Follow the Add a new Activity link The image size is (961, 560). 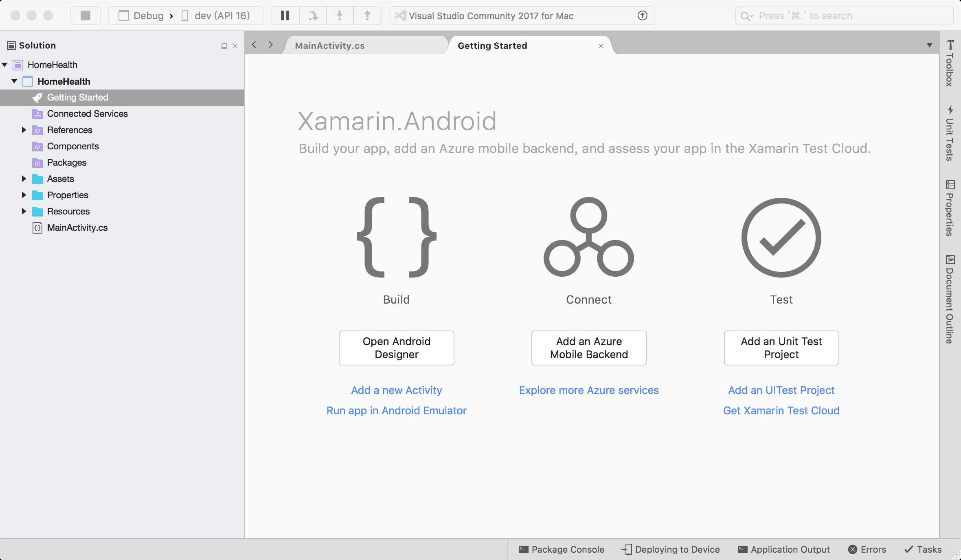pyautogui.click(x=397, y=390)
